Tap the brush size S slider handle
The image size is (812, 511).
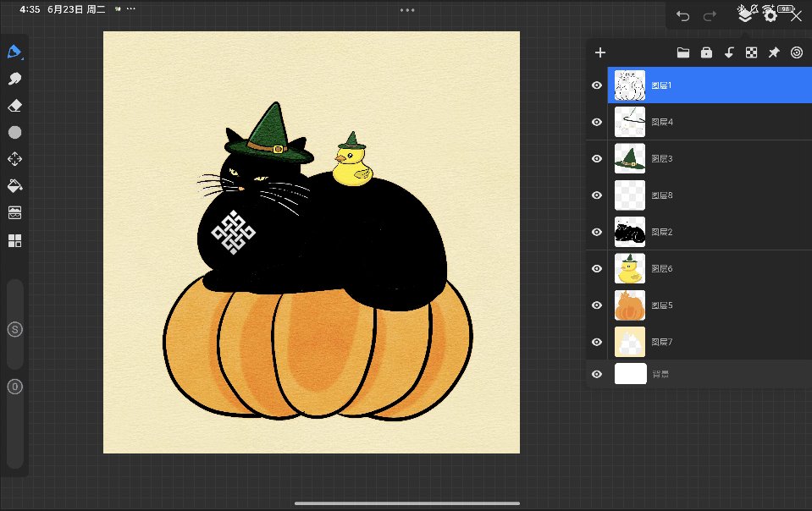pos(15,329)
